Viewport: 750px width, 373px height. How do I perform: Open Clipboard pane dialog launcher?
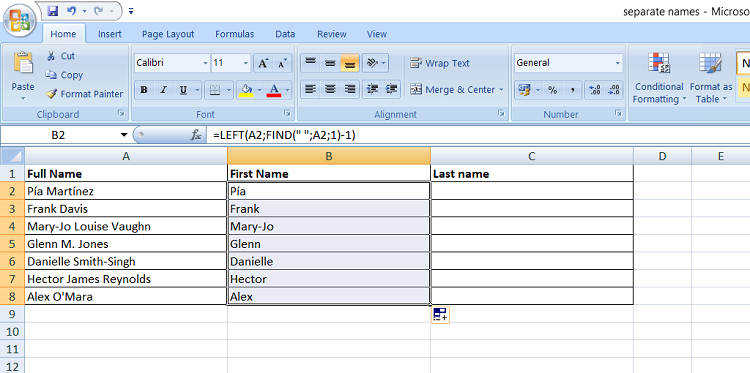121,113
